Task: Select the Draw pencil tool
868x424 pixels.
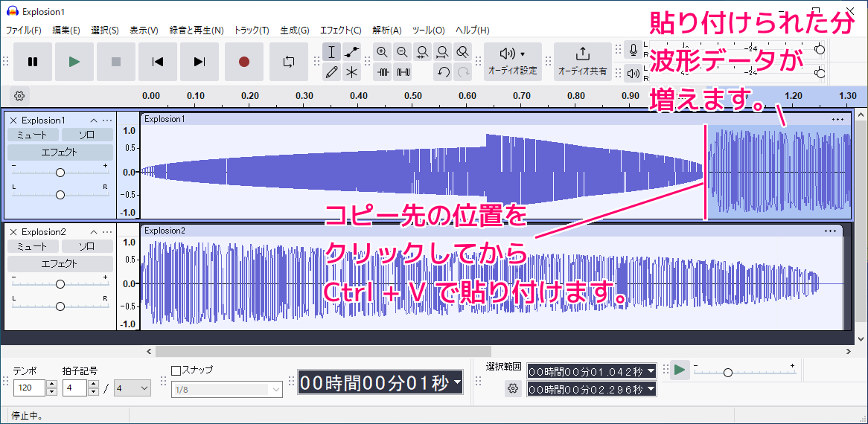Action: [x=332, y=72]
